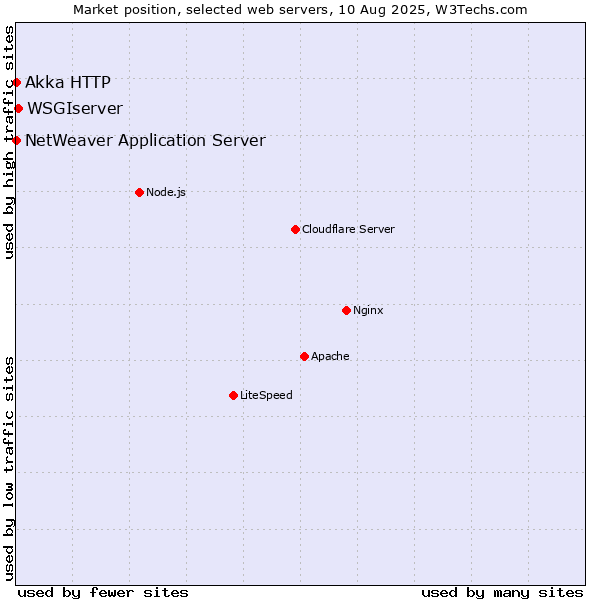
Task: Click the Cloudflare Server data point
Action: [295, 230]
